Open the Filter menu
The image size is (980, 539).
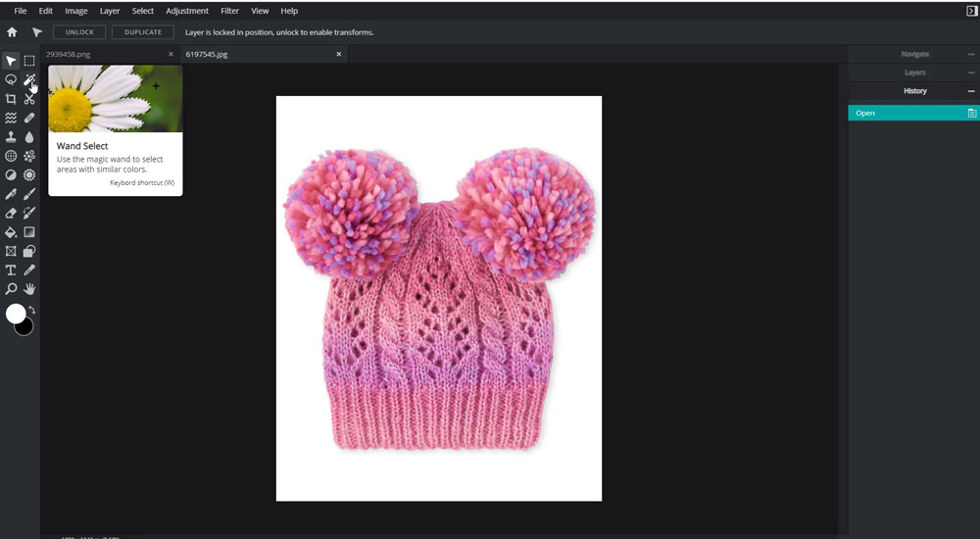[229, 11]
